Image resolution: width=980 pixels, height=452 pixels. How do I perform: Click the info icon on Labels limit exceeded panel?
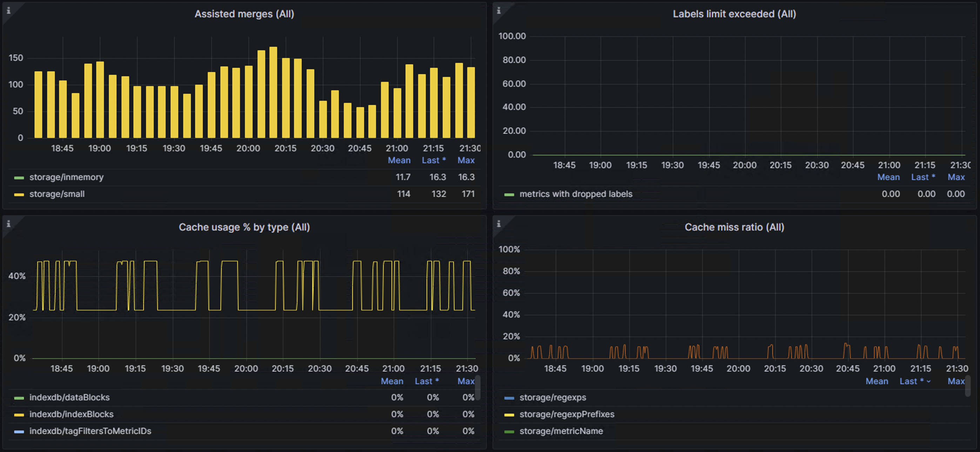498,9
